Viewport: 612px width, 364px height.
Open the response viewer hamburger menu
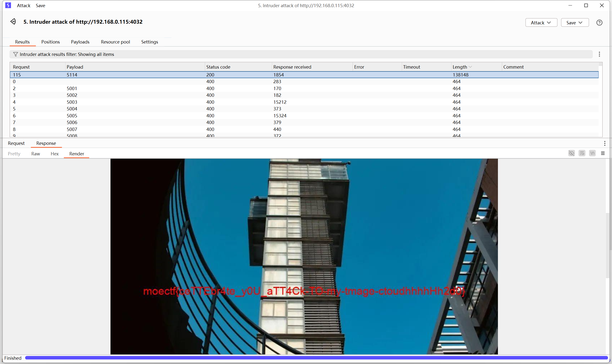[x=603, y=153]
